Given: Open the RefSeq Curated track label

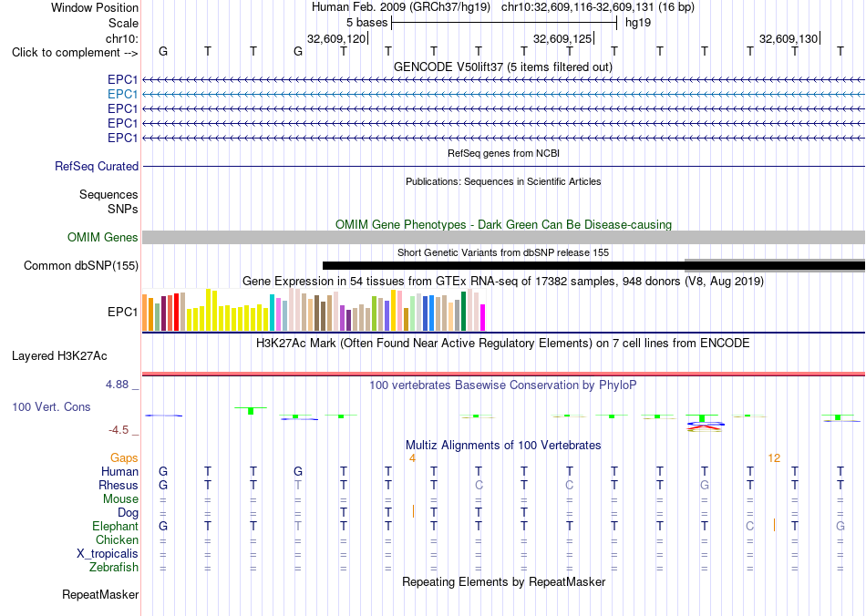Looking at the screenshot, I should coord(97,166).
